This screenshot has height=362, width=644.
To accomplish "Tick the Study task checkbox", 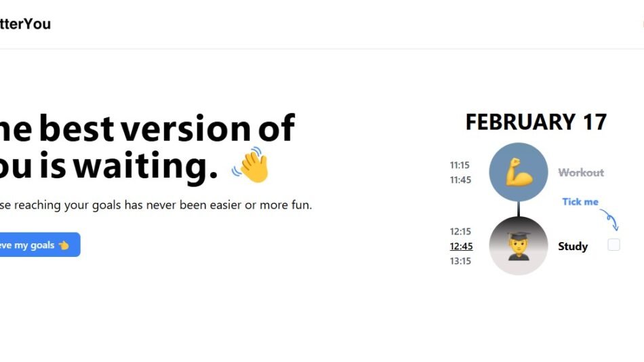I will click(x=613, y=245).
